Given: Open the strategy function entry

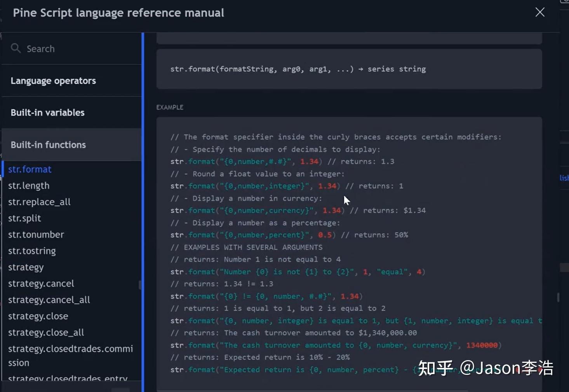Looking at the screenshot, I should point(26,267).
